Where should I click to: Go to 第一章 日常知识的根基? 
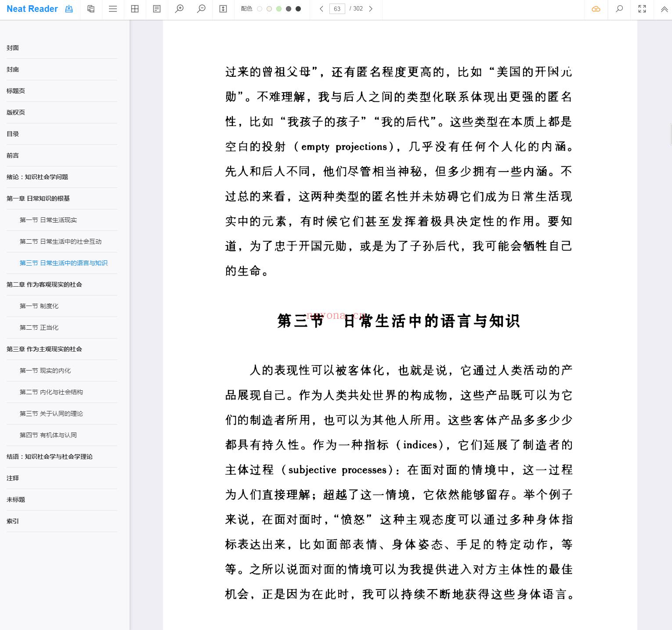point(38,198)
